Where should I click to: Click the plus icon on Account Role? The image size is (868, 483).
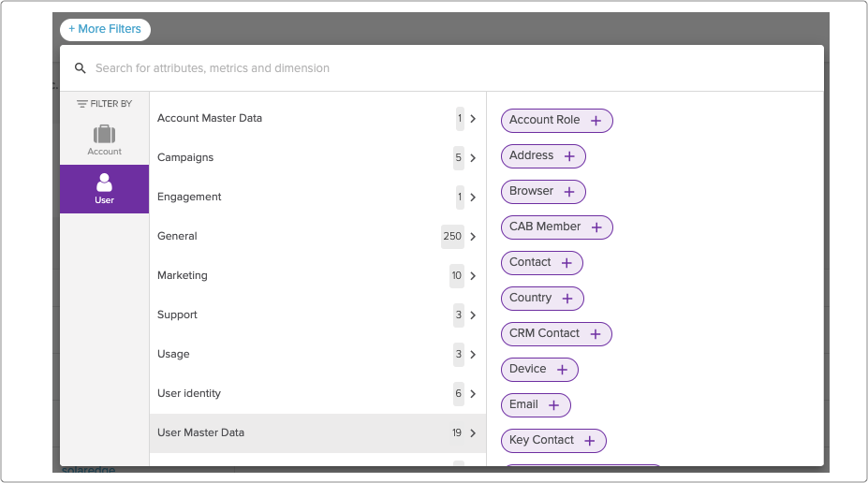[596, 121]
